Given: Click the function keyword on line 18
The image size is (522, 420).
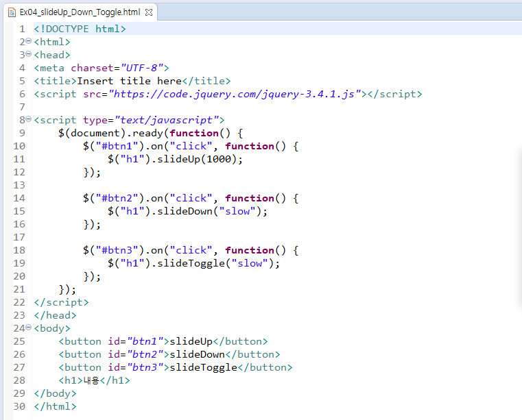Looking at the screenshot, I should pos(250,250).
